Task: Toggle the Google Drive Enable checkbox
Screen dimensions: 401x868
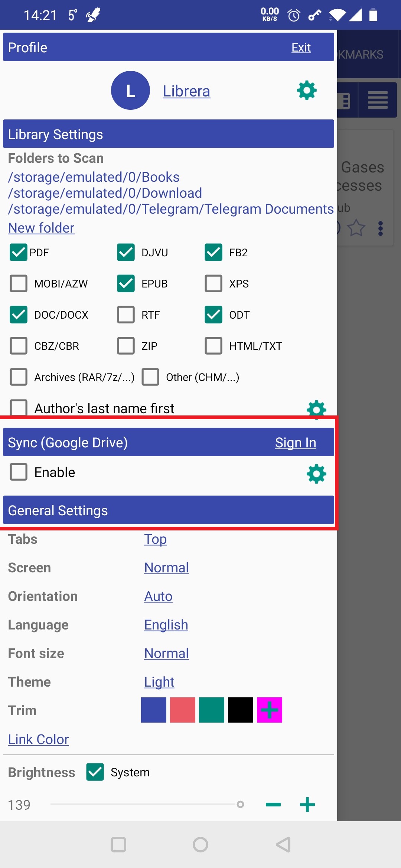Action: coord(19,472)
